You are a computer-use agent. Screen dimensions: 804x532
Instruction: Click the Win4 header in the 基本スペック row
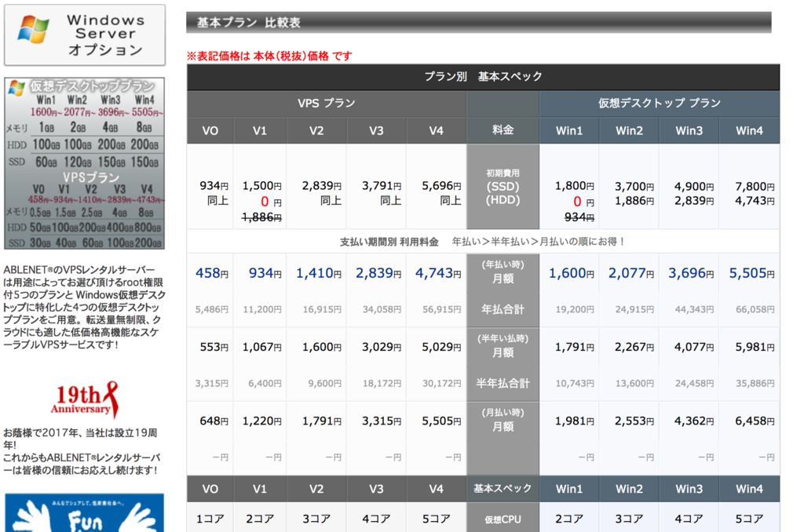[749, 489]
